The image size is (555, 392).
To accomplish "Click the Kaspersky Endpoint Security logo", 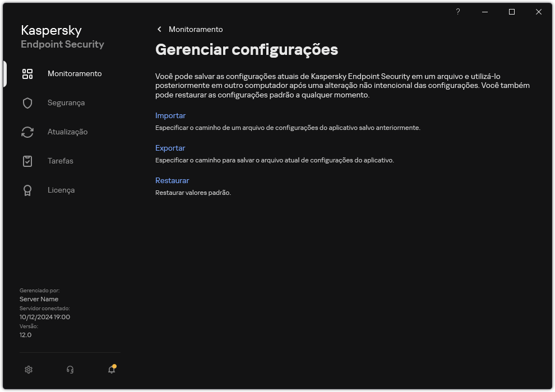I will [x=62, y=36].
